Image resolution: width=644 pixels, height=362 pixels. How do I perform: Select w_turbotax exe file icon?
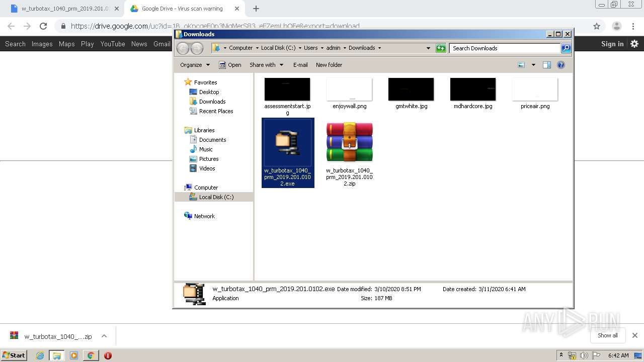(x=288, y=153)
